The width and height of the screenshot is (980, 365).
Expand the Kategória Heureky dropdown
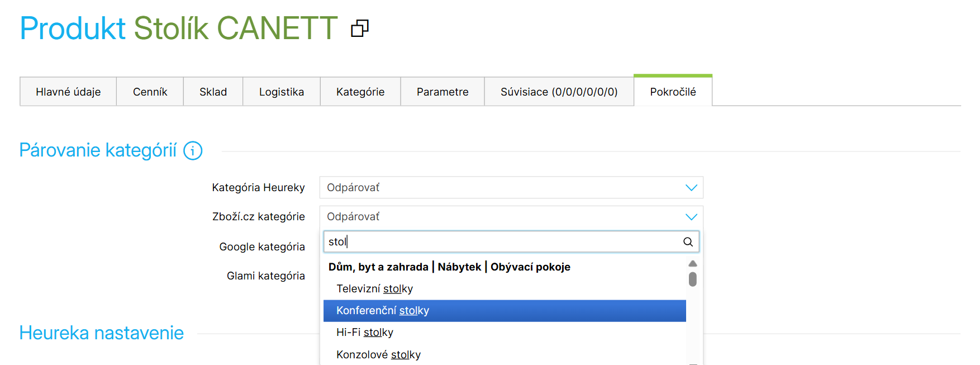point(691,187)
